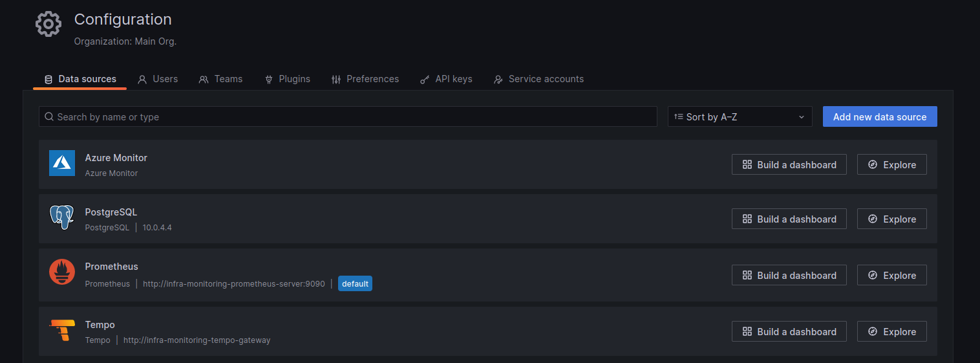Viewport: 980px width, 363px height.
Task: Click the Configuration gear icon
Action: pyautogui.click(x=48, y=24)
